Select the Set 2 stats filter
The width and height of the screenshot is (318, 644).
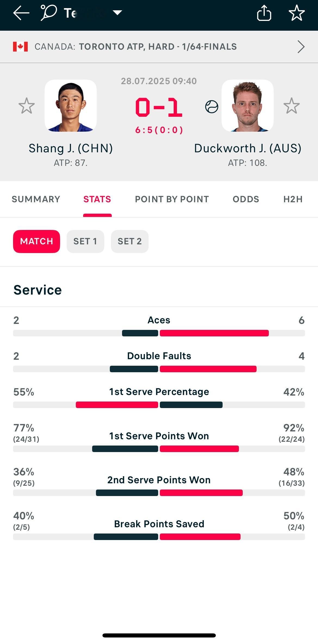tap(130, 241)
